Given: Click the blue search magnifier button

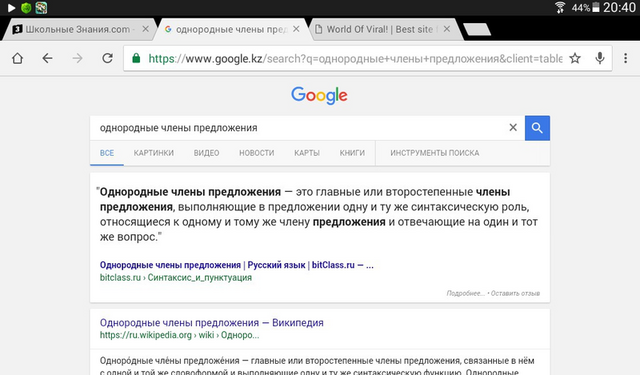Looking at the screenshot, I should pos(537,128).
